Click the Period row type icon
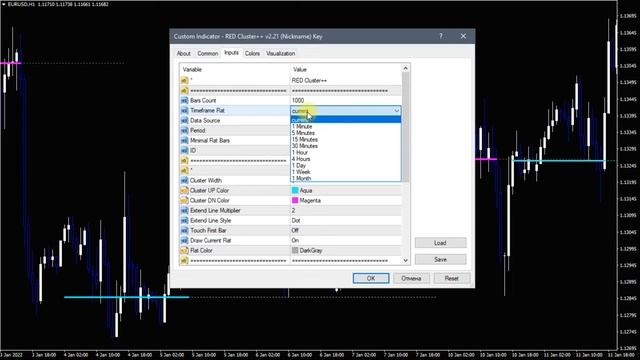 pos(184,131)
